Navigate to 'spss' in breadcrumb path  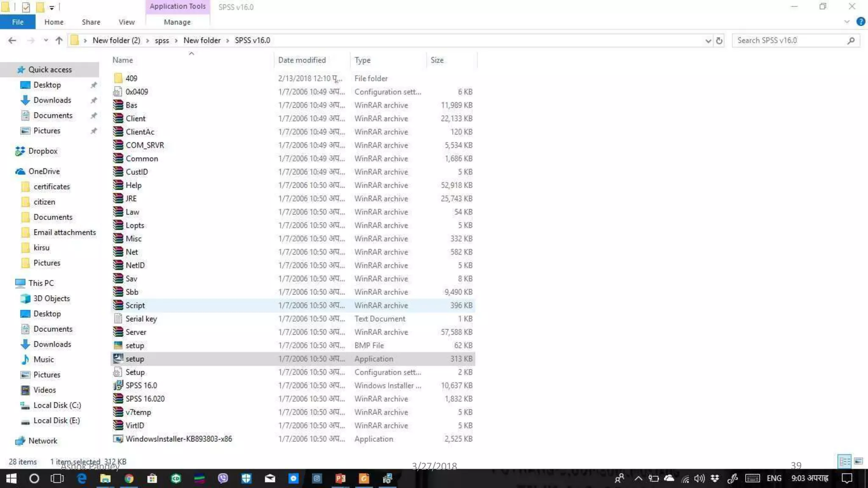click(x=161, y=41)
